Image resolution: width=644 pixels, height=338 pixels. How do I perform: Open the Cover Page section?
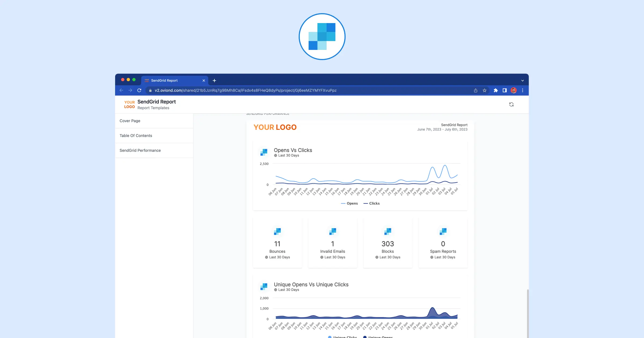tap(154, 121)
